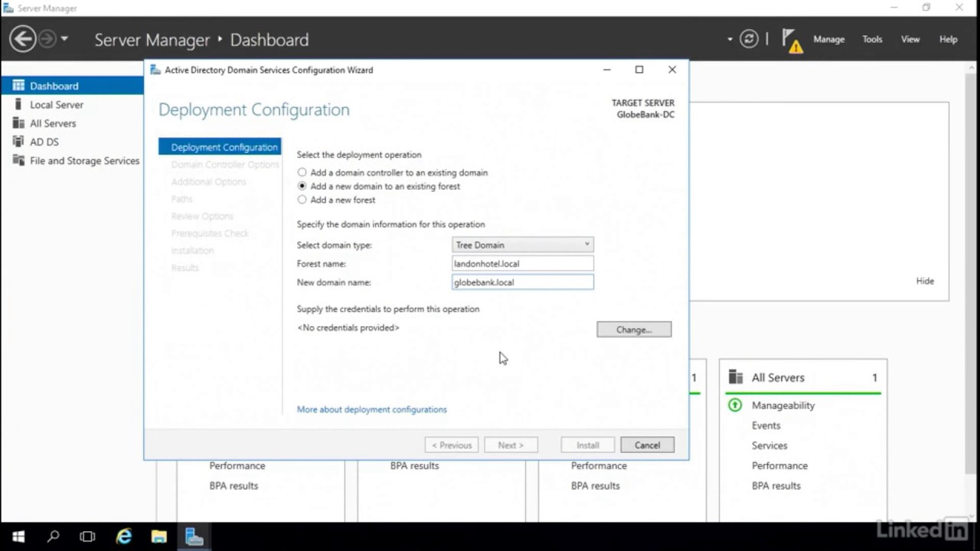Open the notifications flag with warning
Image resolution: width=980 pixels, height=551 pixels.
point(792,40)
